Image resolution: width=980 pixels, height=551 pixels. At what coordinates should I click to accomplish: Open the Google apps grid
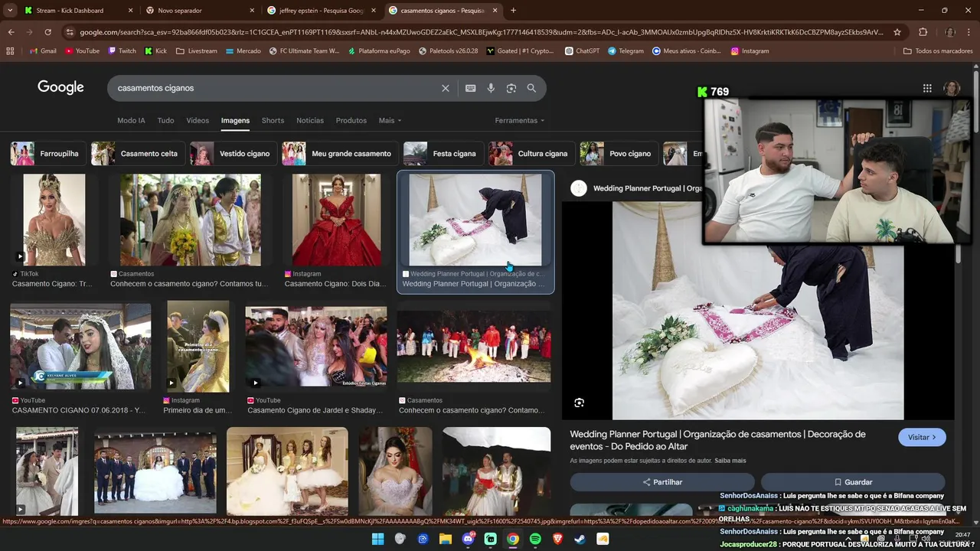(x=927, y=88)
